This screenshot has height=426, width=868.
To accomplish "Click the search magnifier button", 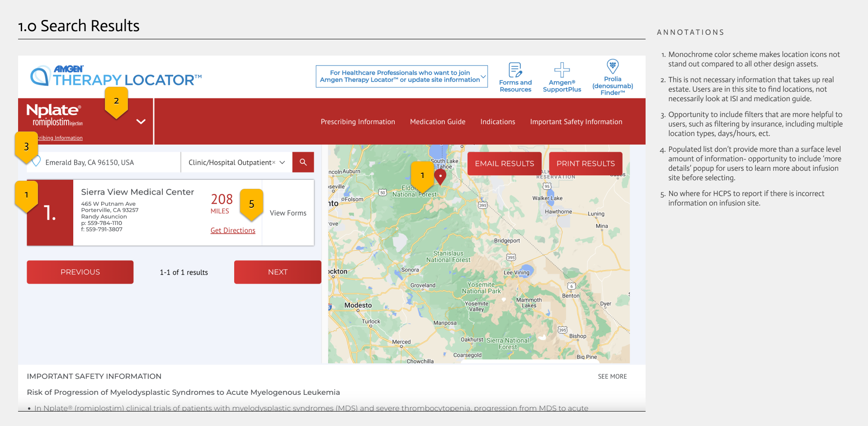I will (303, 162).
